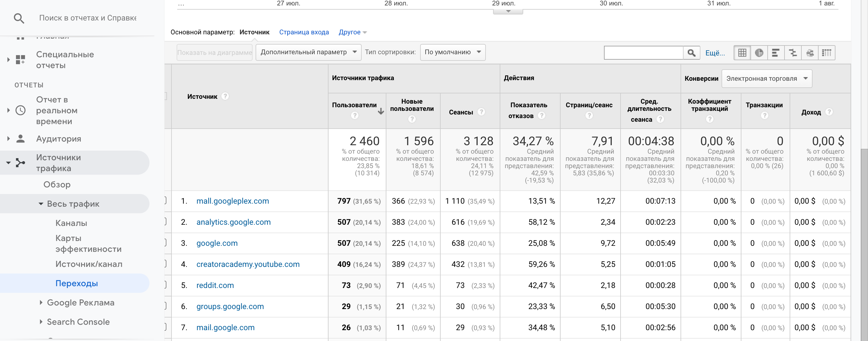Tick checkbox for google.com row
The image size is (868, 341).
click(x=165, y=243)
